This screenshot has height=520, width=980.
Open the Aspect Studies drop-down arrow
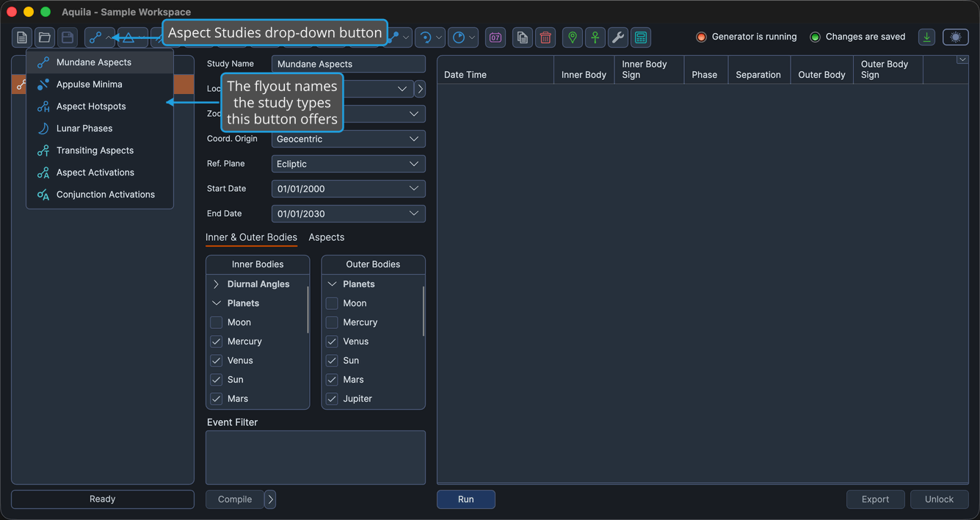[109, 37]
